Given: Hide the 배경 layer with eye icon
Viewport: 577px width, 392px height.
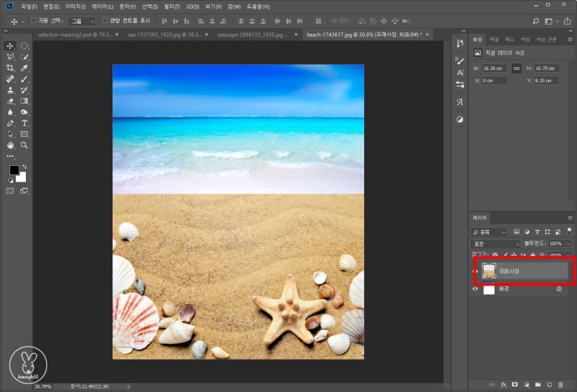Looking at the screenshot, I should 475,289.
